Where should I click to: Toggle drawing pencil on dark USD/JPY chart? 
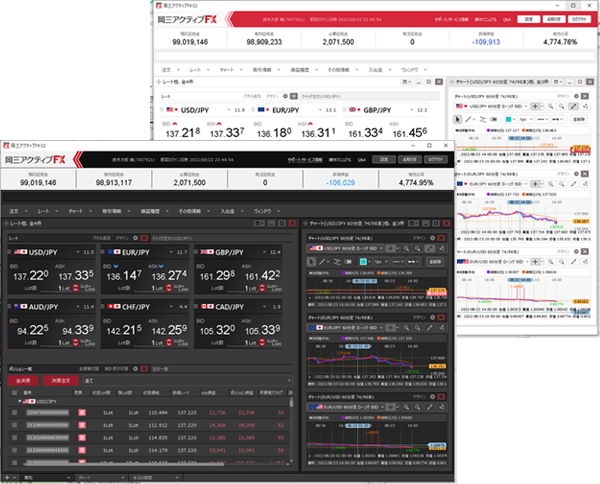coord(430,248)
